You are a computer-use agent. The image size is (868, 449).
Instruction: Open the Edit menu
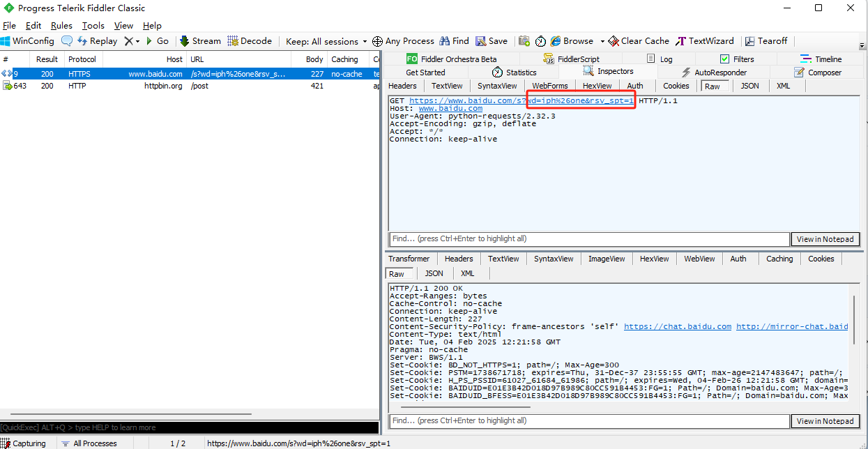[x=33, y=26]
